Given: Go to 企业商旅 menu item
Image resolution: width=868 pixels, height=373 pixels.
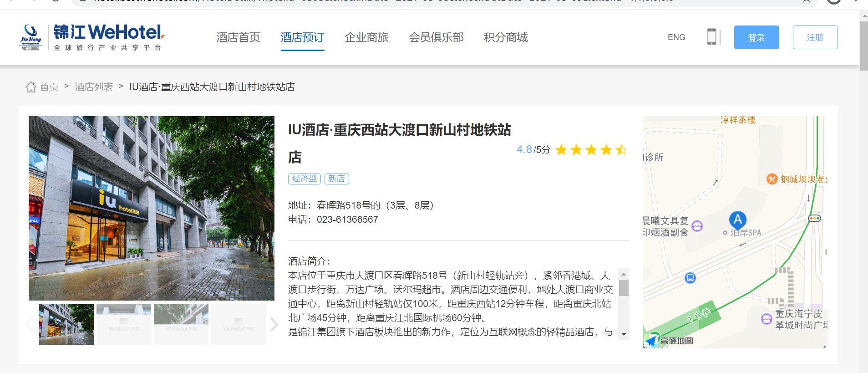Looking at the screenshot, I should click(366, 37).
